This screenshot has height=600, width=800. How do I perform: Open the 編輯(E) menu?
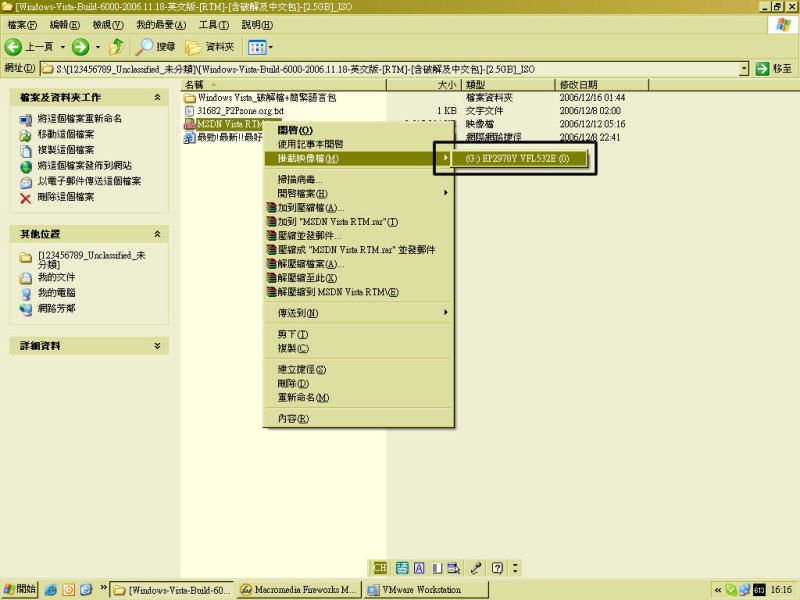tap(65, 24)
